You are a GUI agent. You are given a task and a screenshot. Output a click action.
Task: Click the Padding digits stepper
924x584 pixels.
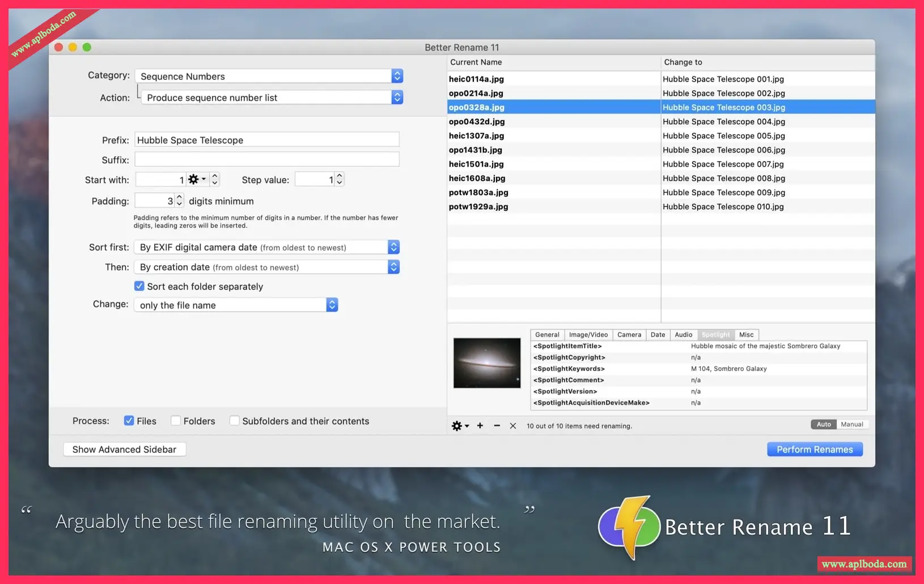(179, 201)
